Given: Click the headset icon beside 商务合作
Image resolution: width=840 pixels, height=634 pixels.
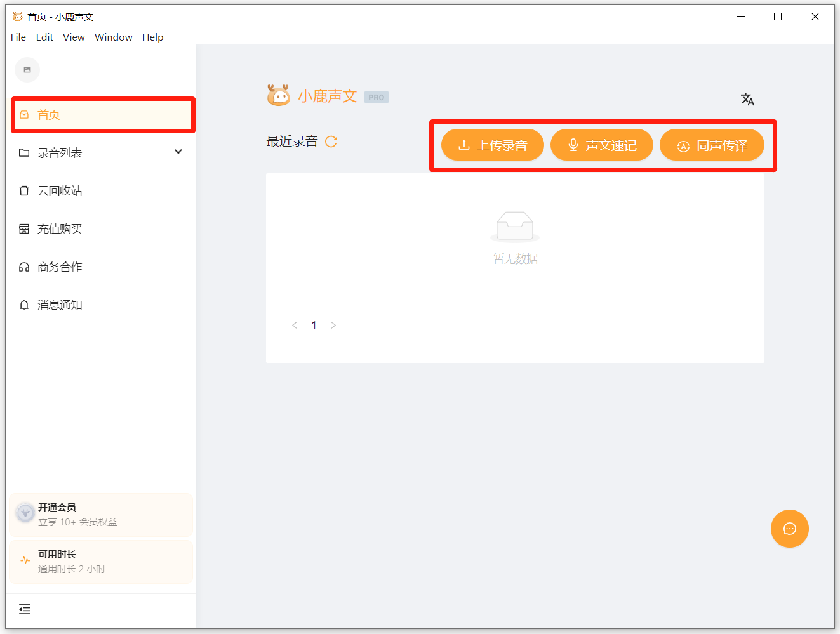Looking at the screenshot, I should (24, 267).
